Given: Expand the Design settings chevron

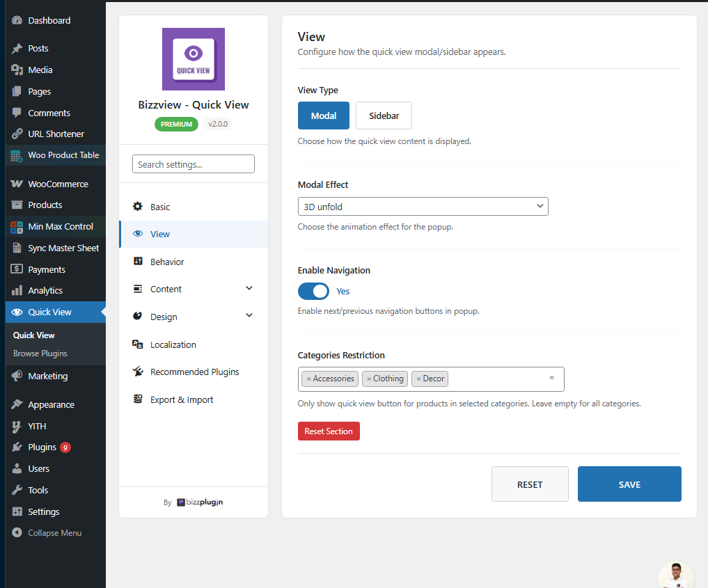Looking at the screenshot, I should pyautogui.click(x=249, y=315).
